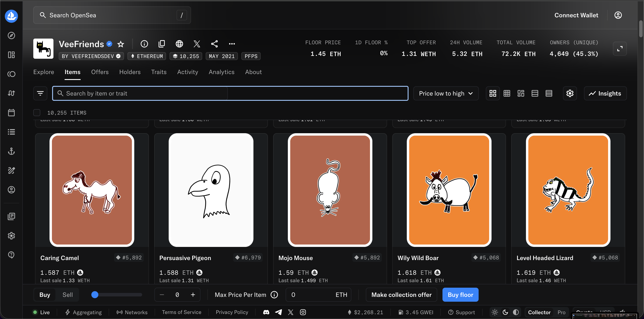Open the settings gear in left sidebar

11,236
